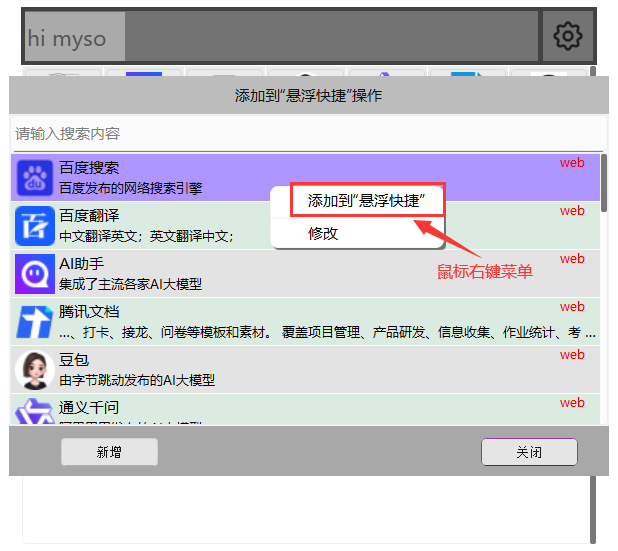Click the settings gear icon
The image size is (618, 551).
point(567,37)
